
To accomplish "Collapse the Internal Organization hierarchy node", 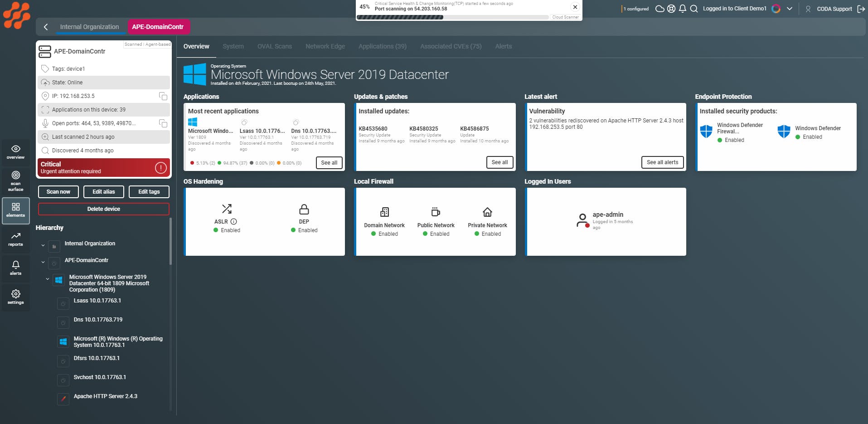I will pos(43,245).
